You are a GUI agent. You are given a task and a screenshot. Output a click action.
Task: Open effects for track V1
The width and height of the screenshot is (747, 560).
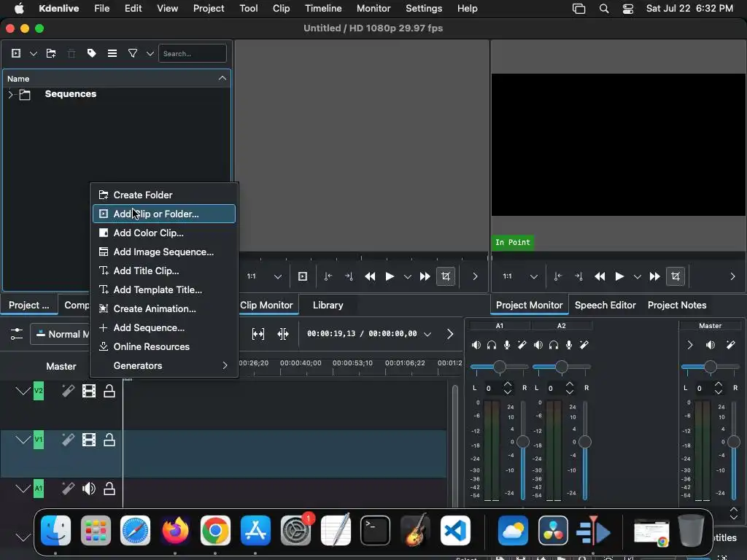point(68,440)
